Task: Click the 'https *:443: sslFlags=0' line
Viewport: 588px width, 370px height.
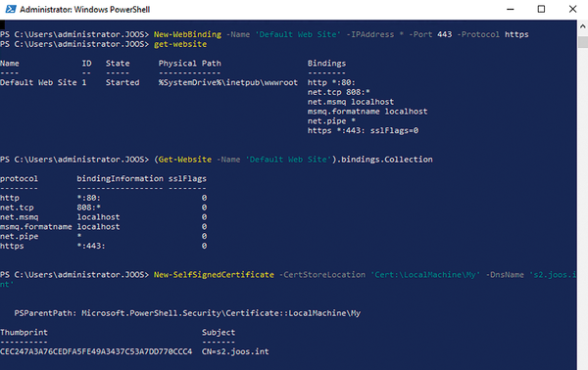Action: coord(363,131)
